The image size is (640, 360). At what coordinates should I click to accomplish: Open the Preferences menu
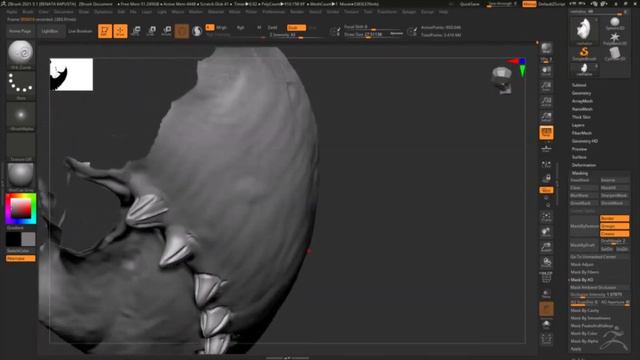click(x=273, y=12)
